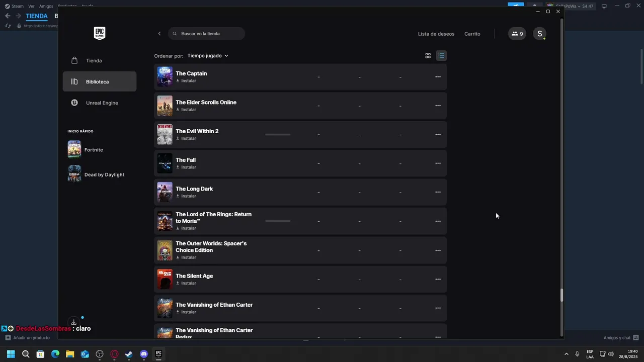644x362 pixels.
Task: Install The Long Dark
Action: coord(186,196)
